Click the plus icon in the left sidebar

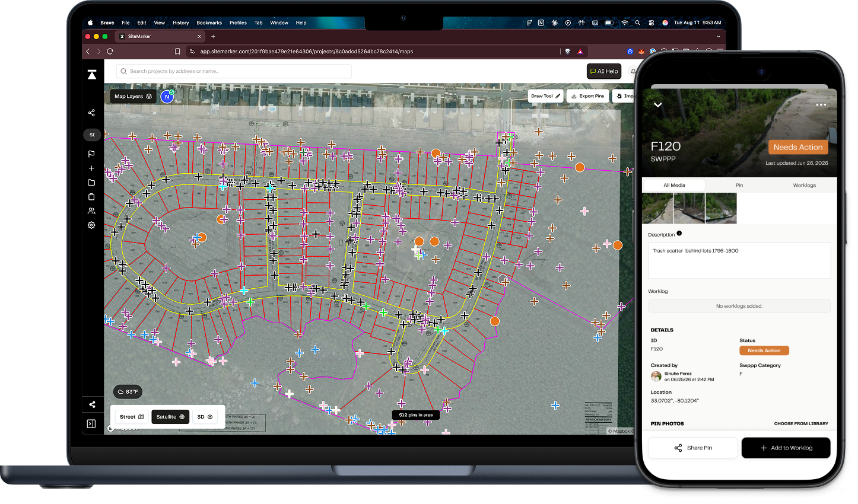tap(91, 168)
